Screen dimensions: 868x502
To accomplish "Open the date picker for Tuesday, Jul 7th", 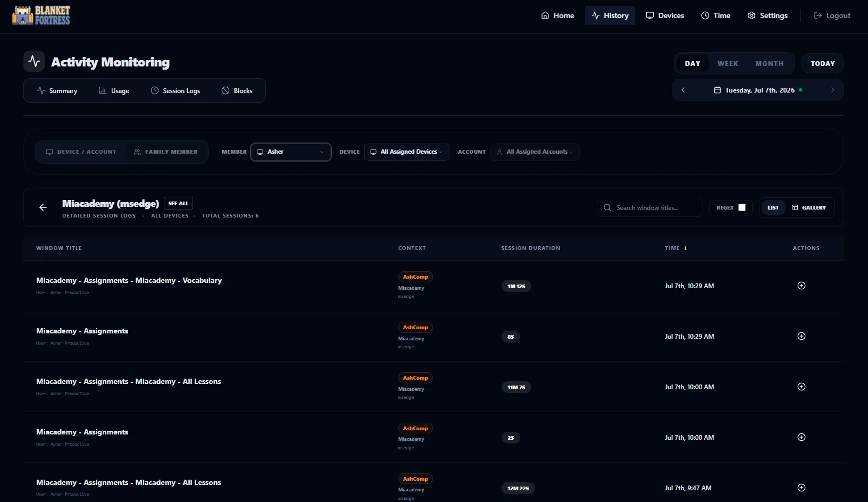I will click(x=758, y=90).
